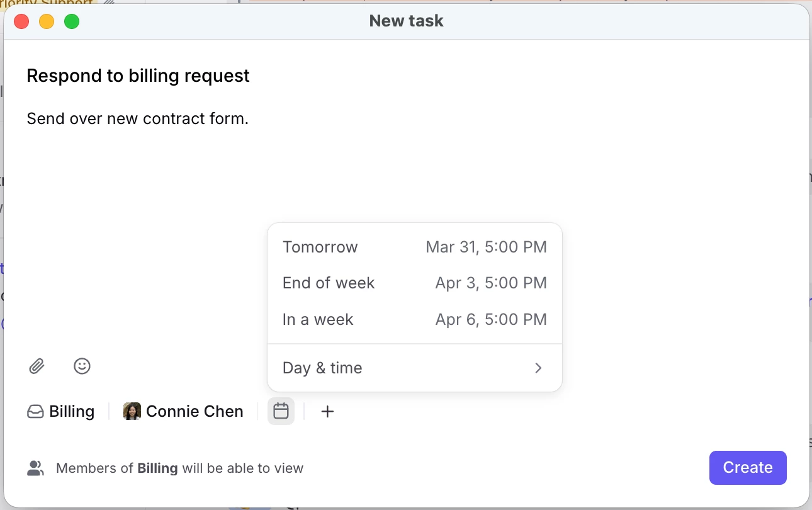
Task: Choose End of week option
Action: 415,283
